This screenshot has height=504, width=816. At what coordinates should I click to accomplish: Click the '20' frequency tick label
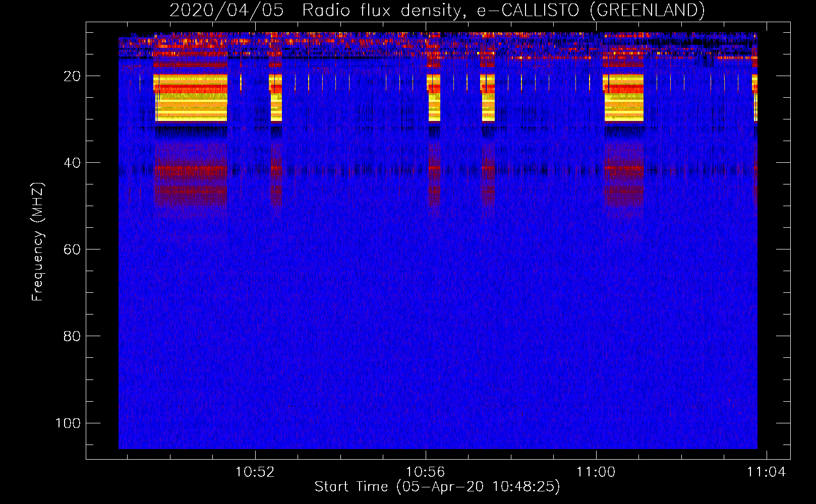pos(72,76)
